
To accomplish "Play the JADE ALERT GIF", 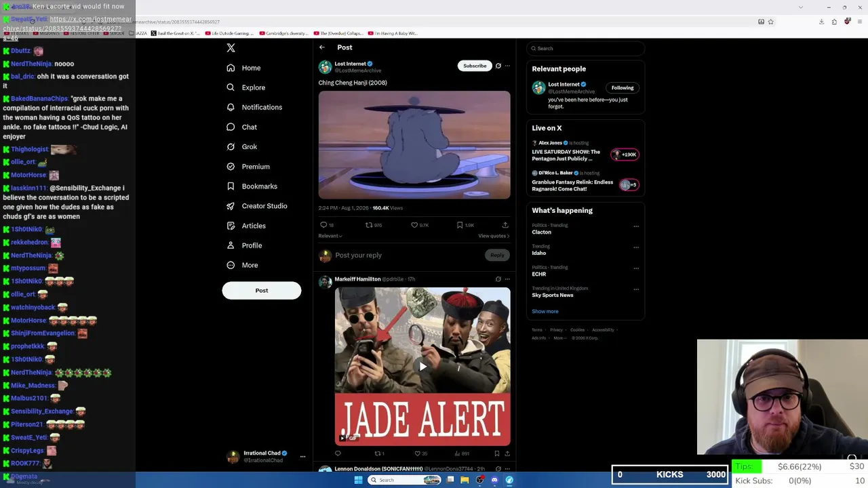I will coord(422,367).
